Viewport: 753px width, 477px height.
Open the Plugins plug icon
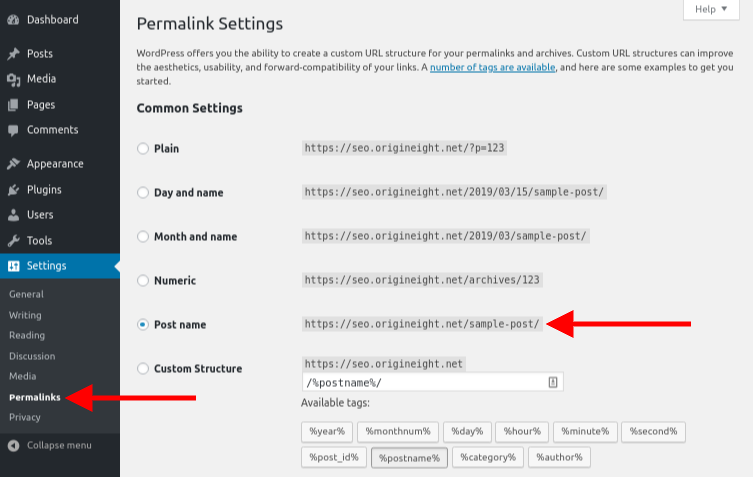(13, 190)
